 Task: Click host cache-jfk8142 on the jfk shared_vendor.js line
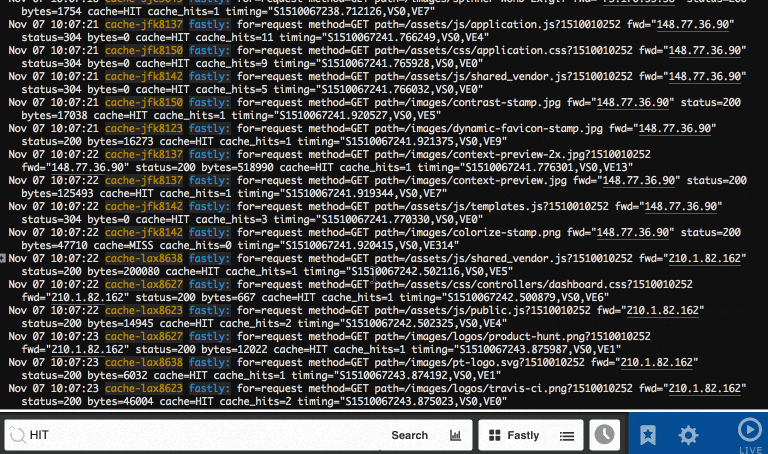tap(144, 76)
